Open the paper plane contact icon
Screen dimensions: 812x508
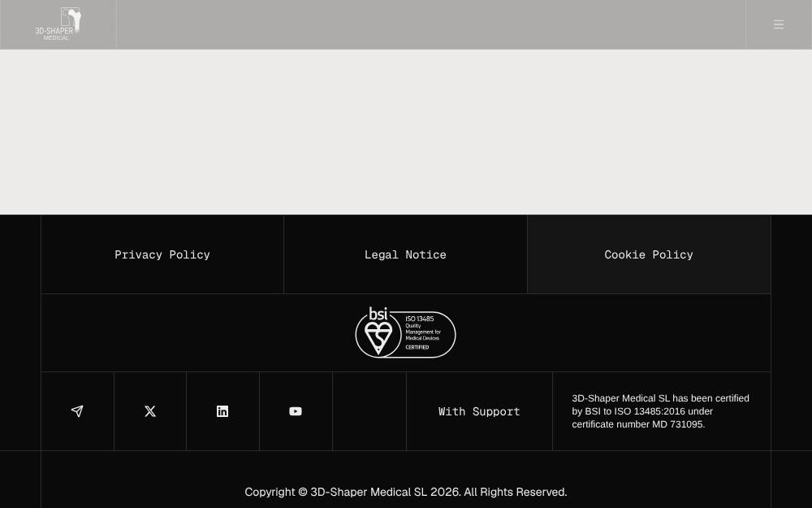point(77,411)
